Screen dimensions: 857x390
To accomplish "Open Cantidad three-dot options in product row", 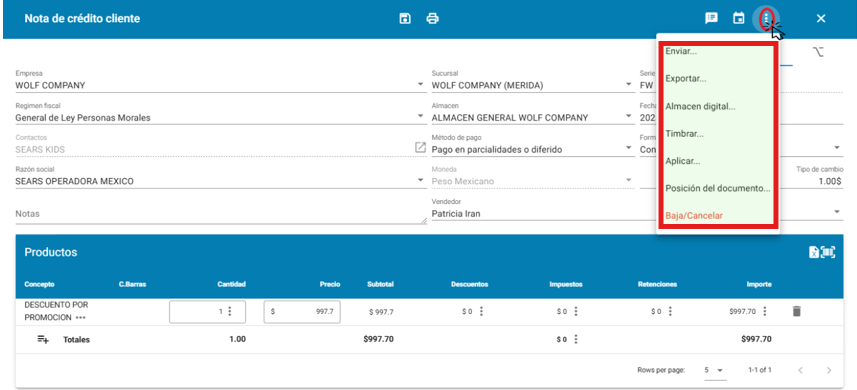I will (230, 311).
